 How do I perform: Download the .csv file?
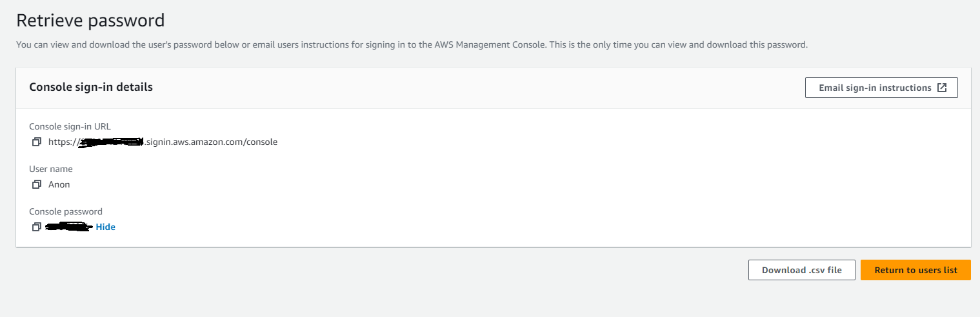[802, 270]
